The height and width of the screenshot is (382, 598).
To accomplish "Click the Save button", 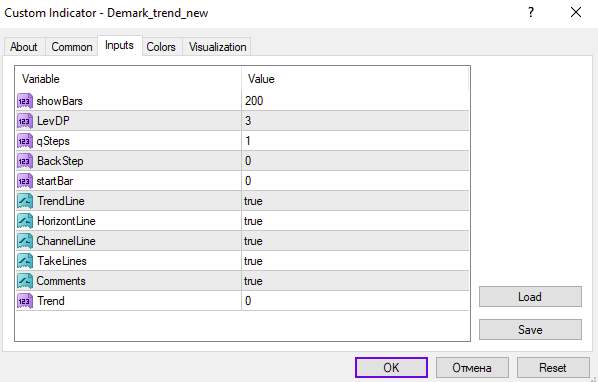I will pyautogui.click(x=530, y=329).
